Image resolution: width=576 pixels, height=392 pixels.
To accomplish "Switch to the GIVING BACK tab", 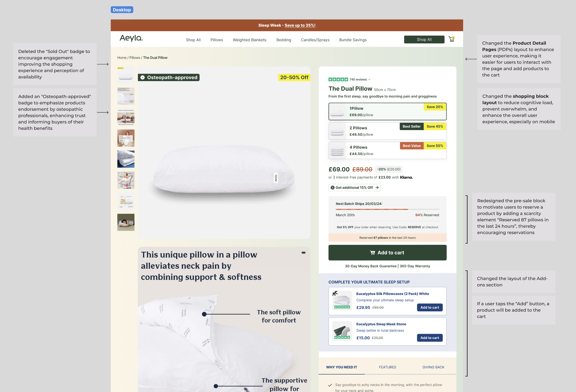I will pyautogui.click(x=433, y=367).
